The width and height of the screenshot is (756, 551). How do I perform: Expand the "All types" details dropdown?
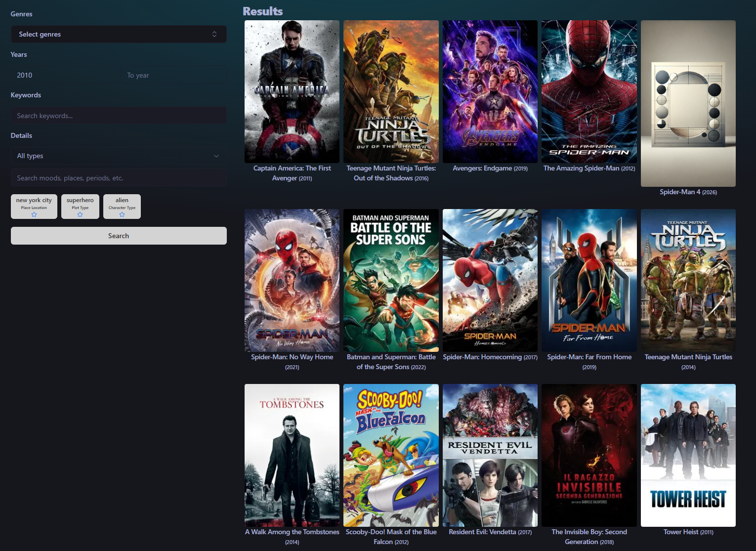(x=119, y=156)
